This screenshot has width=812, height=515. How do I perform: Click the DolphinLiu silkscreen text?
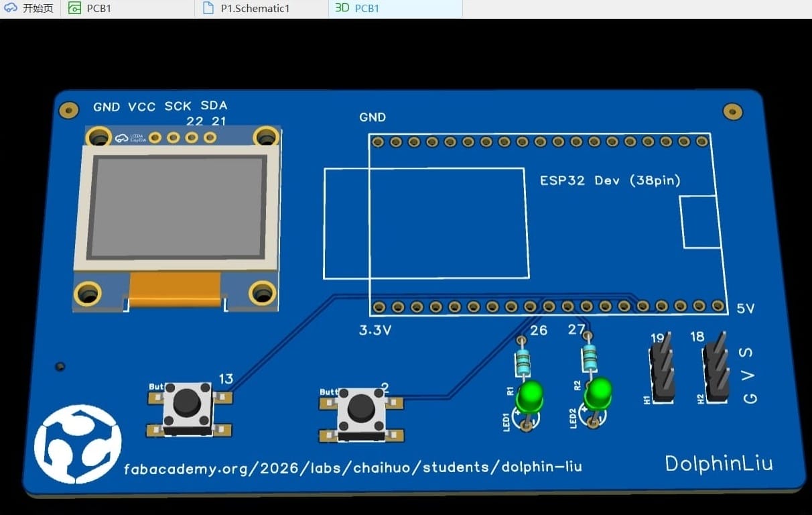point(719,463)
